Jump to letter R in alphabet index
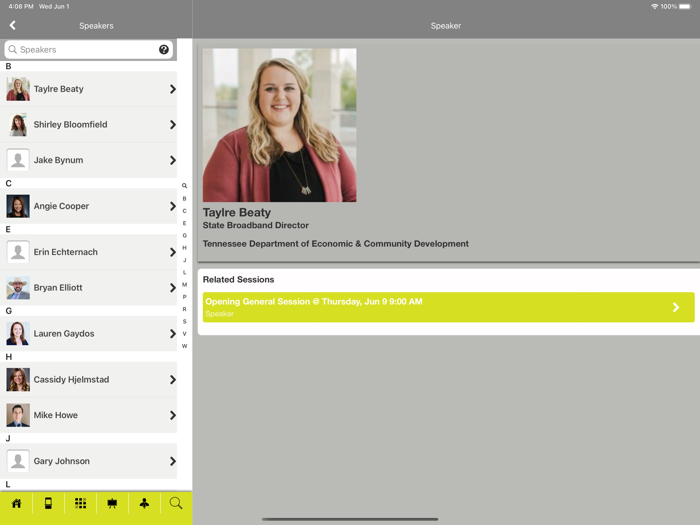Screen dimensions: 700x525 184,309
